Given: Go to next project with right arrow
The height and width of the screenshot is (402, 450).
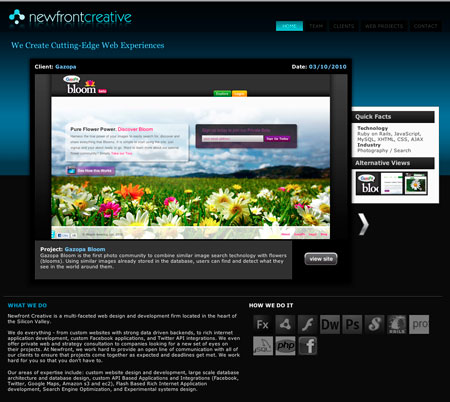Looking at the screenshot, I should pyautogui.click(x=363, y=224).
